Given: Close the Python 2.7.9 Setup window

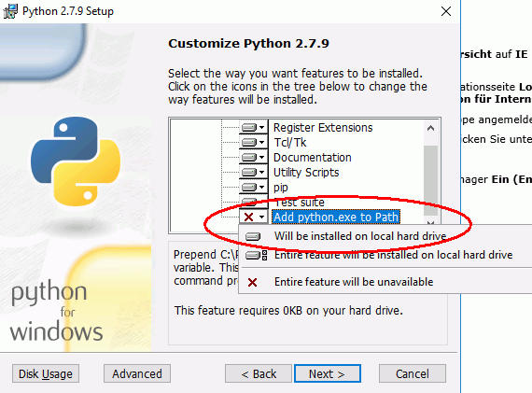Looking at the screenshot, I should 446,11.
